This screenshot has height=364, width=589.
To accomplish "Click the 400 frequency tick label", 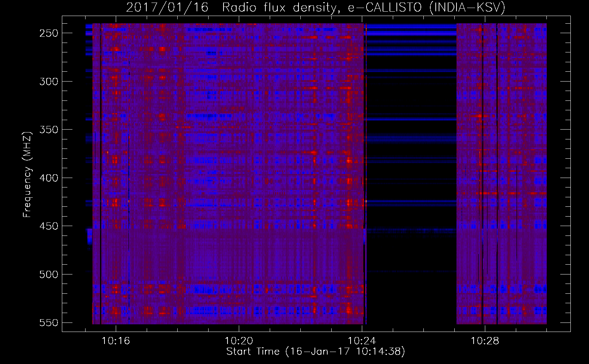I will click(49, 178).
